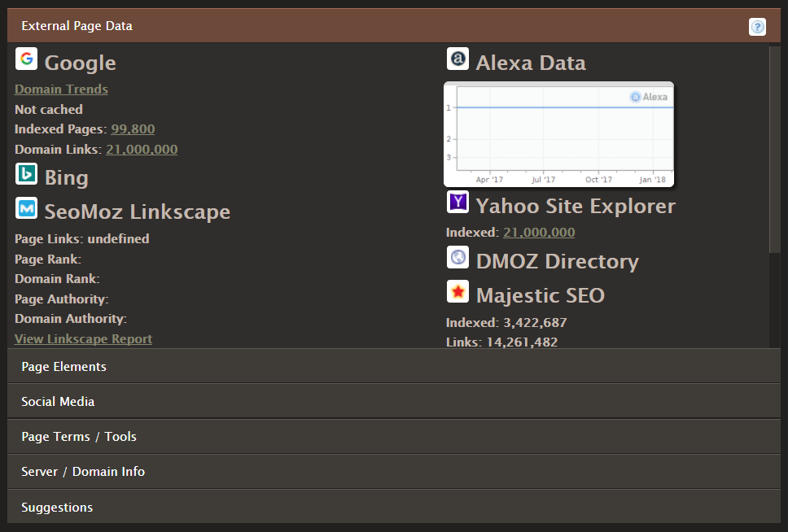
Task: Open the Alexa traffic graph thumbnail
Action: point(558,134)
